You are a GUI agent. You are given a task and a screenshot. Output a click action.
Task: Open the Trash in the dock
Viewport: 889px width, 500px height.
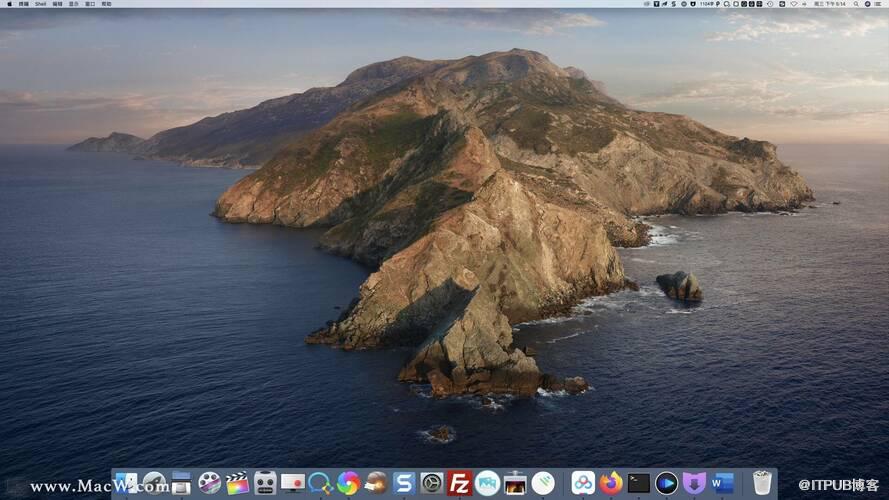pos(763,483)
